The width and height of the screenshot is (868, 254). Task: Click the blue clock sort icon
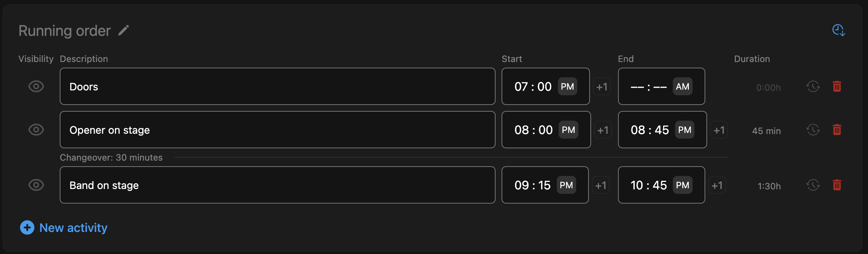pos(839,30)
